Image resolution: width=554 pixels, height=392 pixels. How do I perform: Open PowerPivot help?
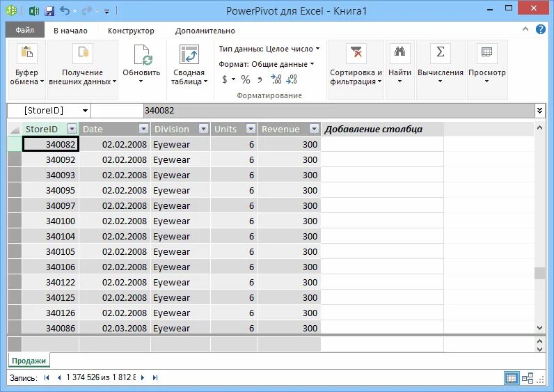[x=541, y=29]
